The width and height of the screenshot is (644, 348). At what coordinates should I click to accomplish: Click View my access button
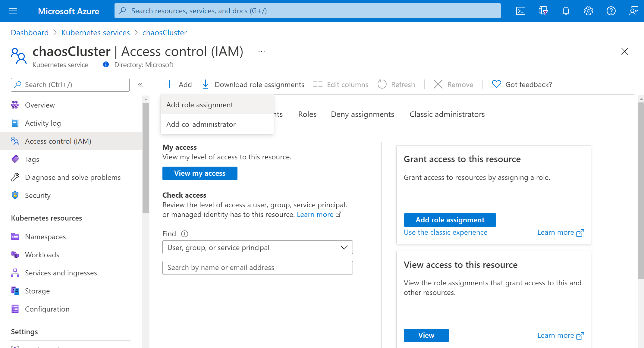click(x=199, y=173)
